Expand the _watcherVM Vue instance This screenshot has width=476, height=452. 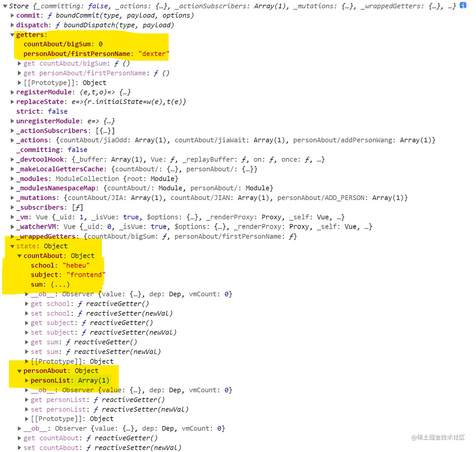coord(12,227)
